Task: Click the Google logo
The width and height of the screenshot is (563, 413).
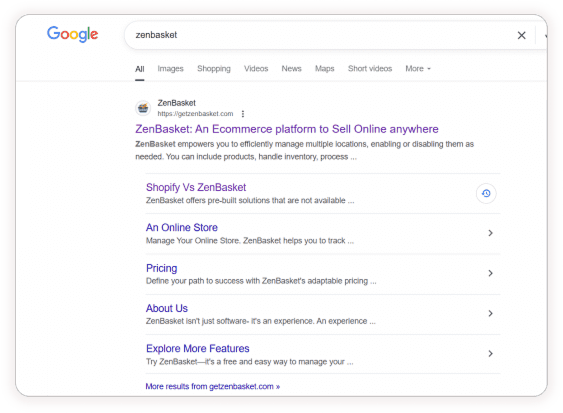Action: 73,34
